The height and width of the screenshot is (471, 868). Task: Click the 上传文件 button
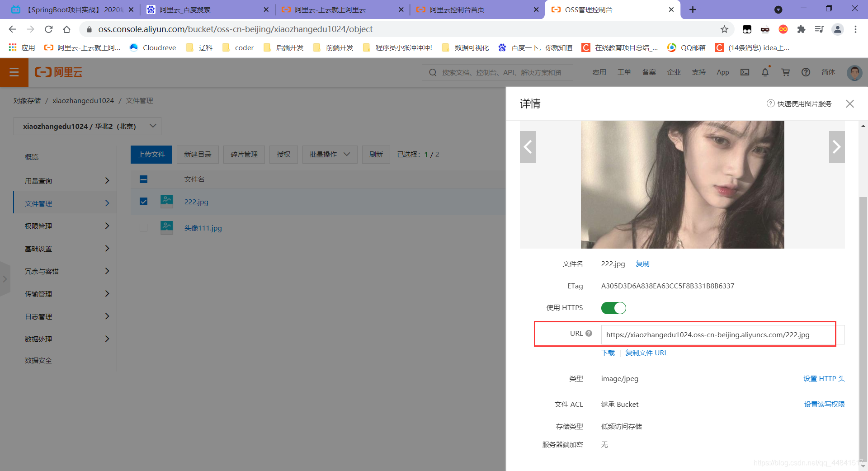[x=151, y=155]
